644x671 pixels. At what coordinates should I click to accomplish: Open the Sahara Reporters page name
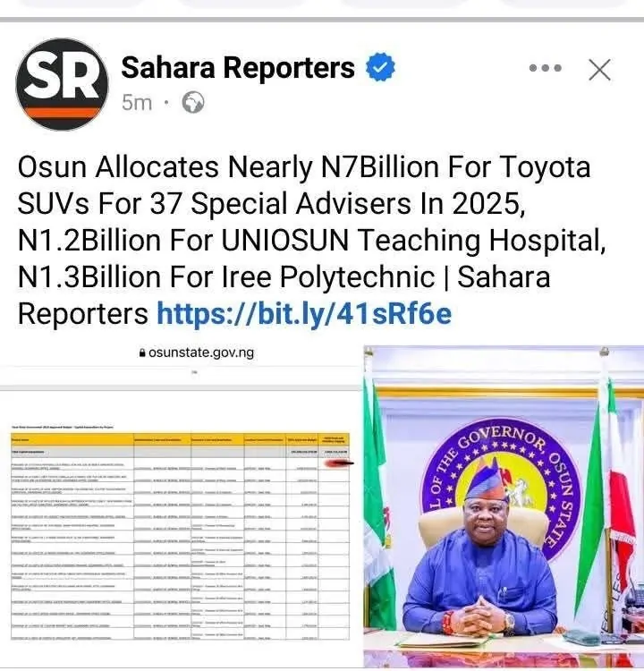point(238,67)
